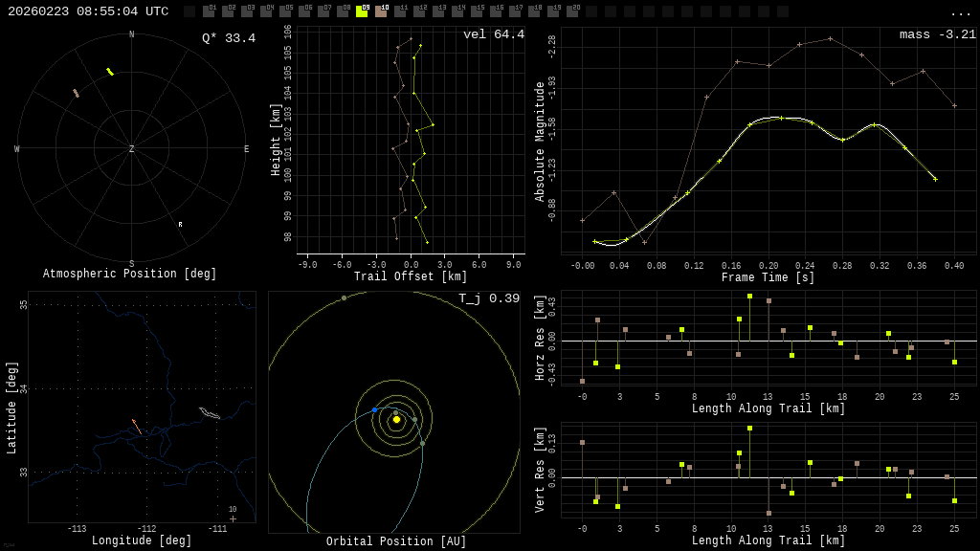The width and height of the screenshot is (980, 551).
Task: Click the blue Earth dot in orbit
Action: [x=375, y=409]
